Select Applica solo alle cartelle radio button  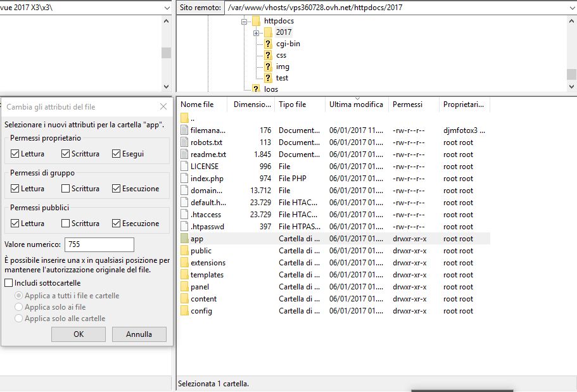(18, 319)
